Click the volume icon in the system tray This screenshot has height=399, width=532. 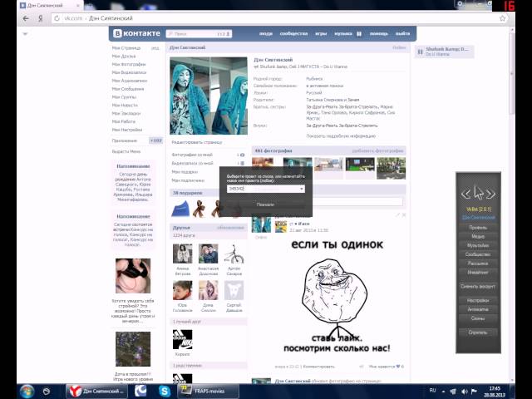(x=464, y=392)
